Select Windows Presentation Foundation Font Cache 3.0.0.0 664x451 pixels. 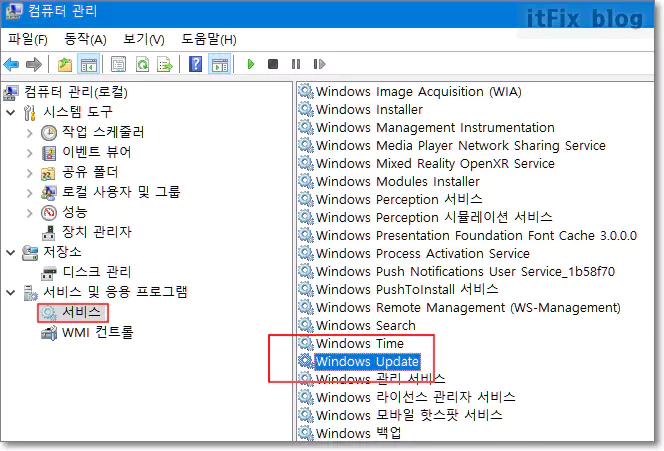coord(476,235)
